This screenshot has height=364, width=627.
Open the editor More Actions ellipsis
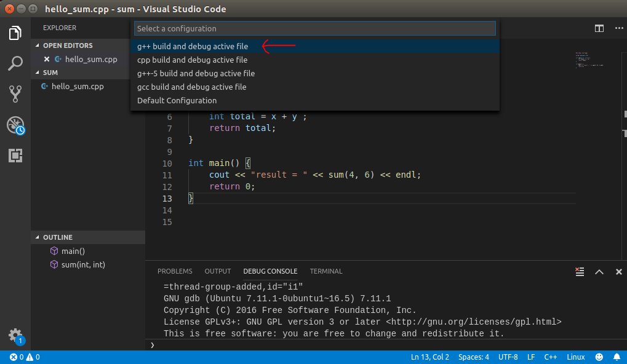pyautogui.click(x=619, y=28)
